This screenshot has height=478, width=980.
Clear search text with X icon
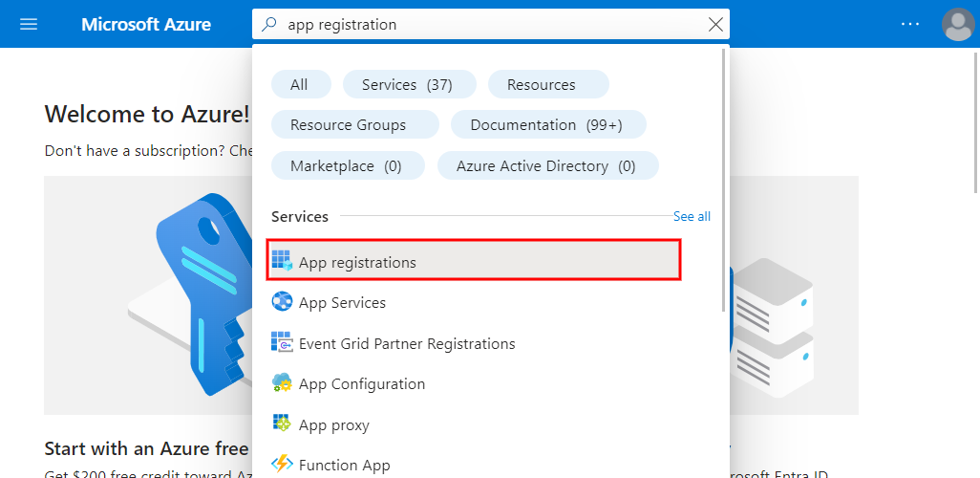(715, 25)
